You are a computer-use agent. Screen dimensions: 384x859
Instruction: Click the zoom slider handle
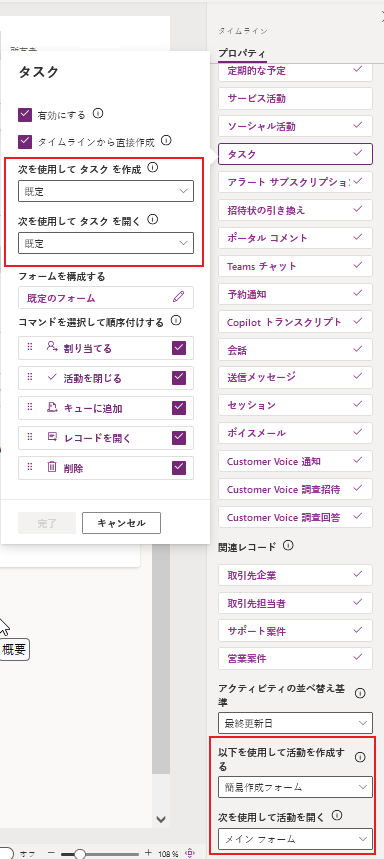coord(80,854)
